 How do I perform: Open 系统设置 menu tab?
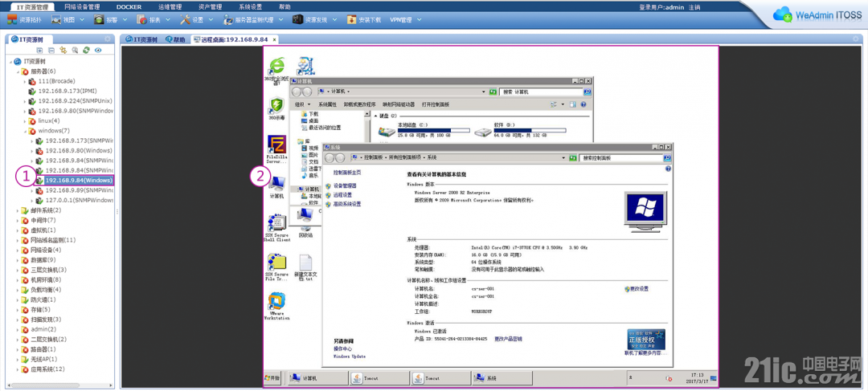[250, 7]
